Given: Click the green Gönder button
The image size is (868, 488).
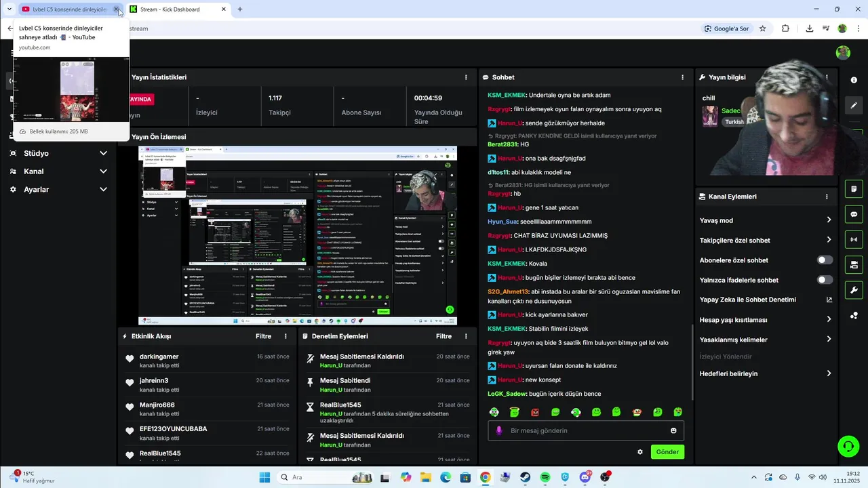Looking at the screenshot, I should click(x=667, y=452).
